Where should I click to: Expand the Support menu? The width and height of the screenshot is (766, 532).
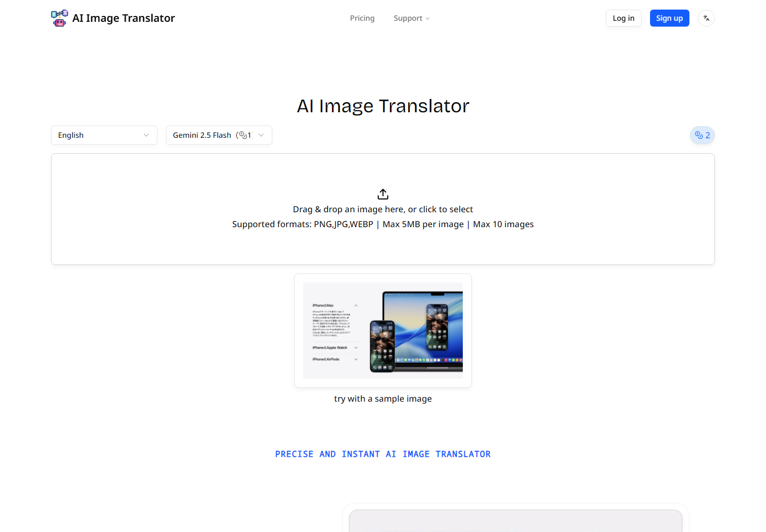tap(412, 18)
